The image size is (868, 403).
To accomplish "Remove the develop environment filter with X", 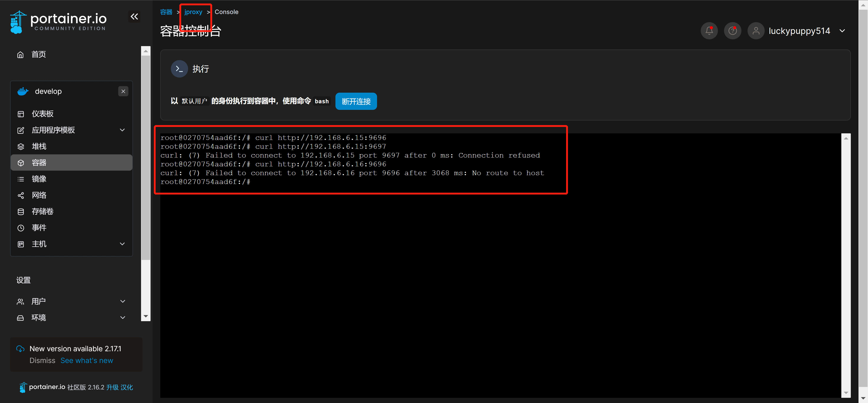I will 123,91.
